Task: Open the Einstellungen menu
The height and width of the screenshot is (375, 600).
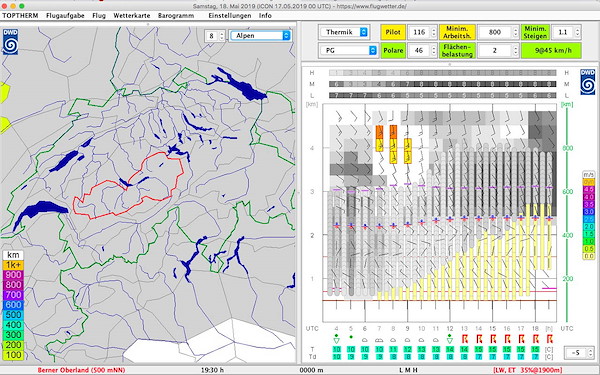Action: (x=230, y=16)
